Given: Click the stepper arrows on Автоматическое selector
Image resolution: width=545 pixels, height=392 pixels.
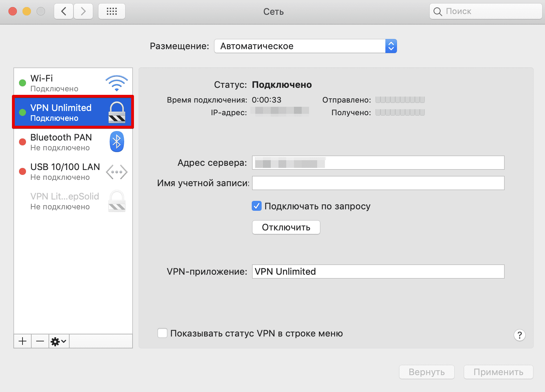Looking at the screenshot, I should pos(391,46).
